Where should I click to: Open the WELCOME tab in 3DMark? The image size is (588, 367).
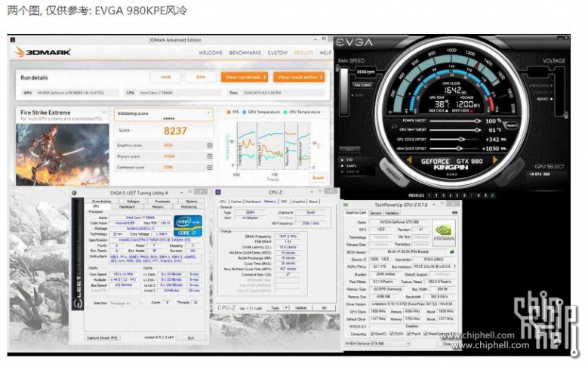(x=211, y=53)
